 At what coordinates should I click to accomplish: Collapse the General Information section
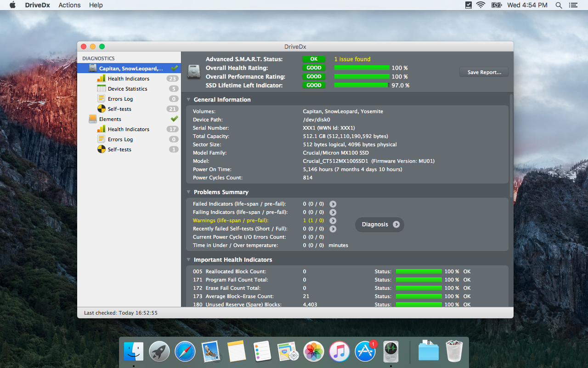(x=188, y=100)
